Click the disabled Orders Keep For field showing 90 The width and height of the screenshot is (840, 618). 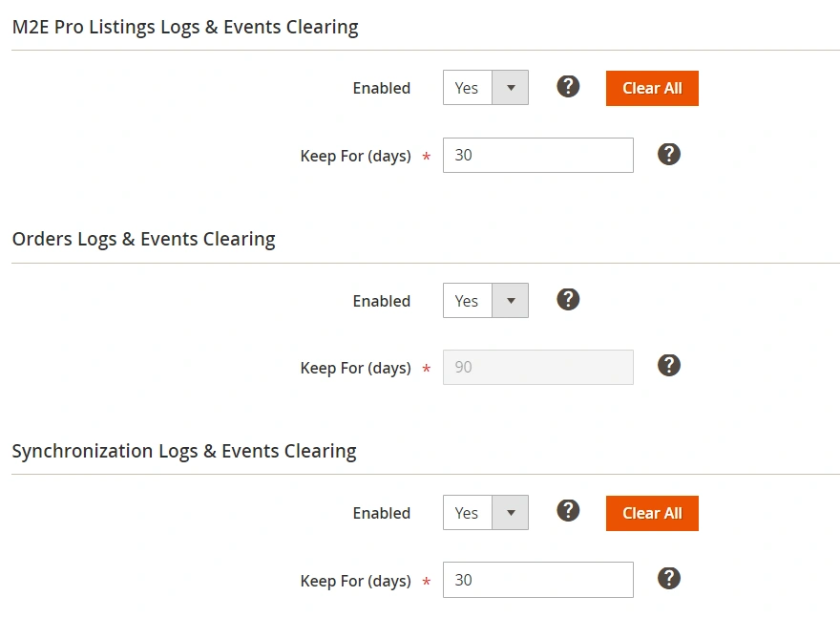[537, 368]
